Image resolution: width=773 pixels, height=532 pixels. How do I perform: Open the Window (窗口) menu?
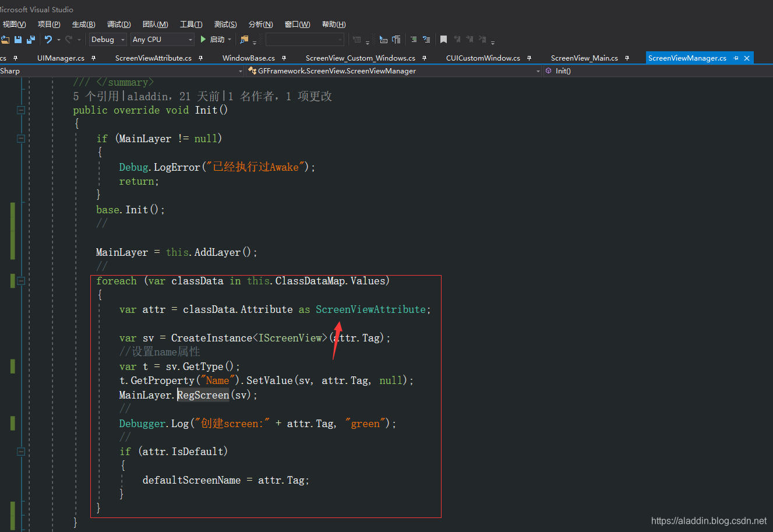pos(297,24)
